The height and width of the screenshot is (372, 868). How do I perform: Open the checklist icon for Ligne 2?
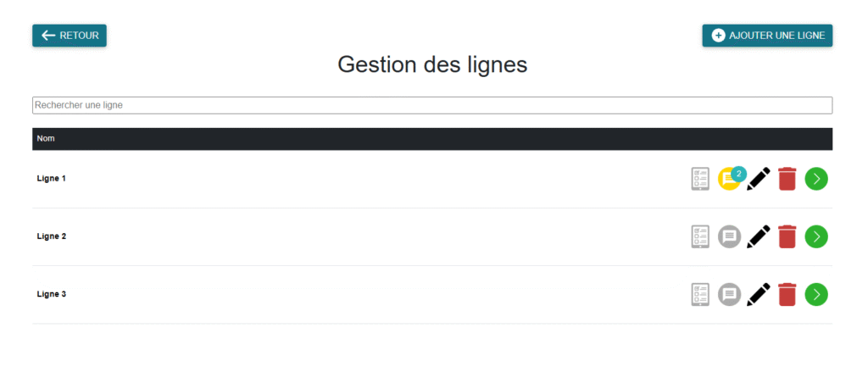click(x=700, y=236)
